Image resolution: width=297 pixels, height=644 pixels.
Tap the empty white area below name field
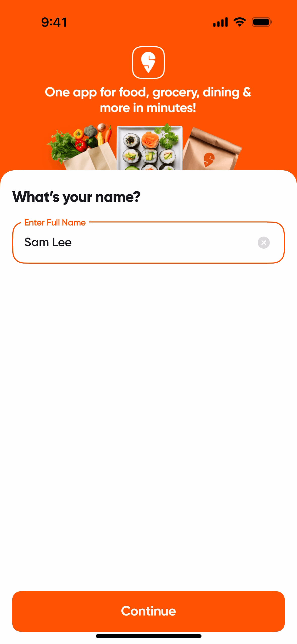(x=148, y=403)
